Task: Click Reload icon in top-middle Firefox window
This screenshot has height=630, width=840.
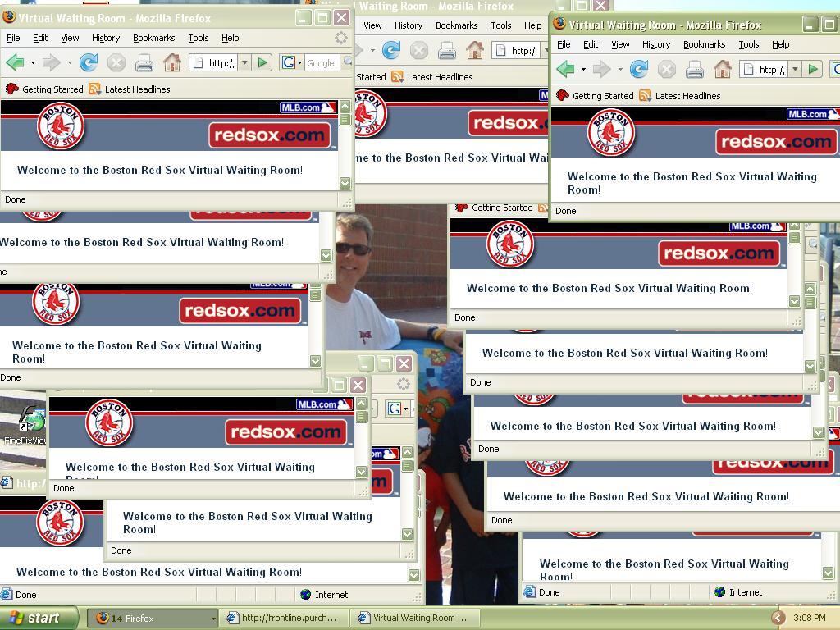Action: coord(391,50)
